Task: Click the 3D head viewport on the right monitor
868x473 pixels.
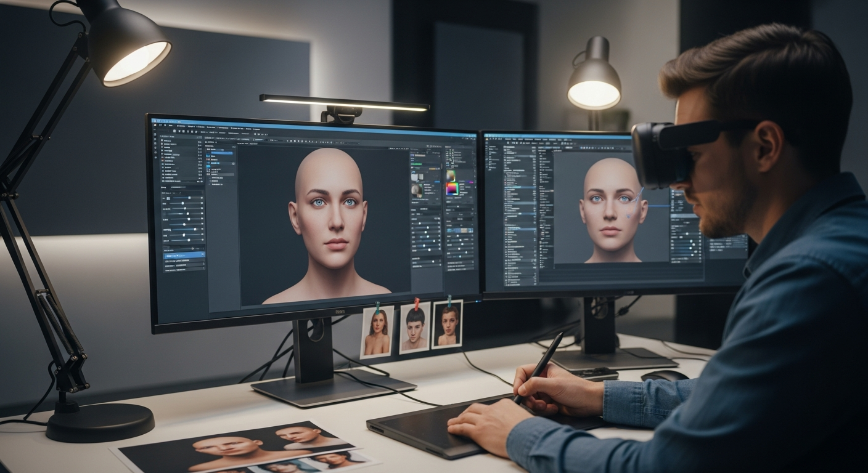Action: coord(610,208)
